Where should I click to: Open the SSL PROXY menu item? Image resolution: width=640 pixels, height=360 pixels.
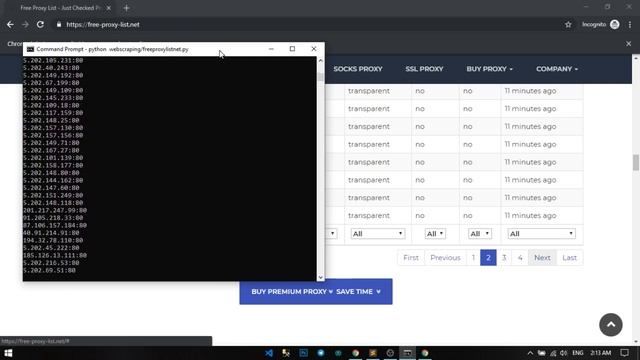[x=424, y=69]
